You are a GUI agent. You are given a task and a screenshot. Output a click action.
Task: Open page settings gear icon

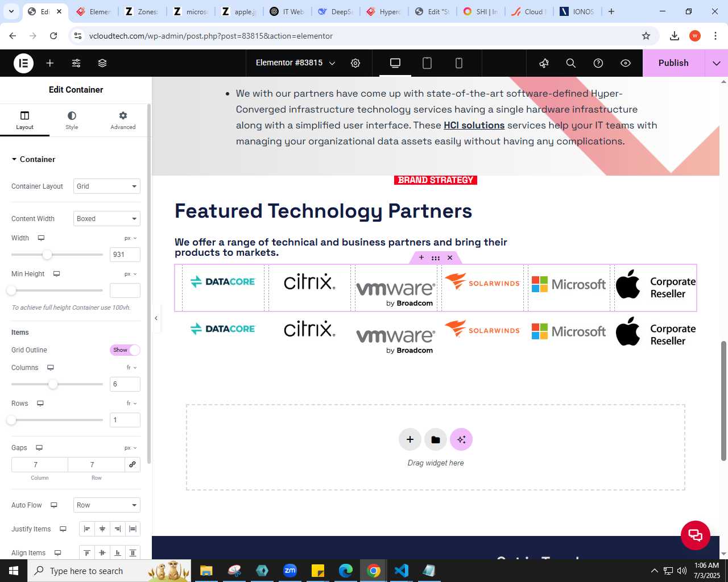[355, 63]
